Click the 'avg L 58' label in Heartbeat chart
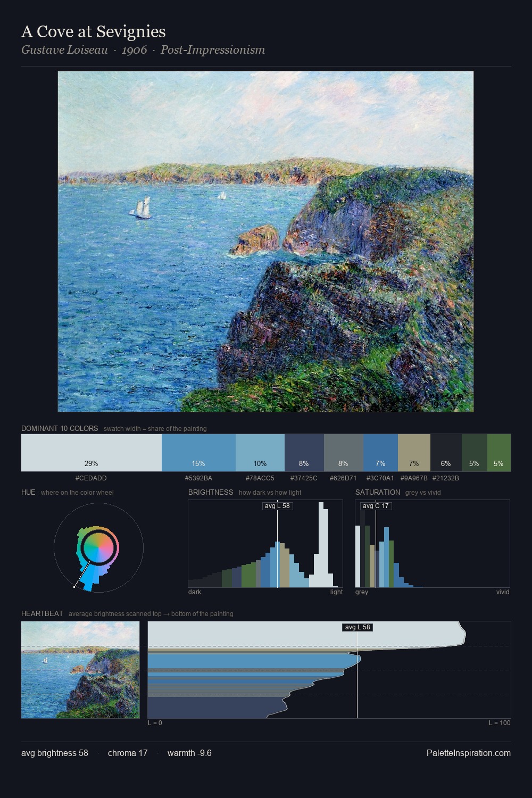532x798 pixels. tap(358, 627)
